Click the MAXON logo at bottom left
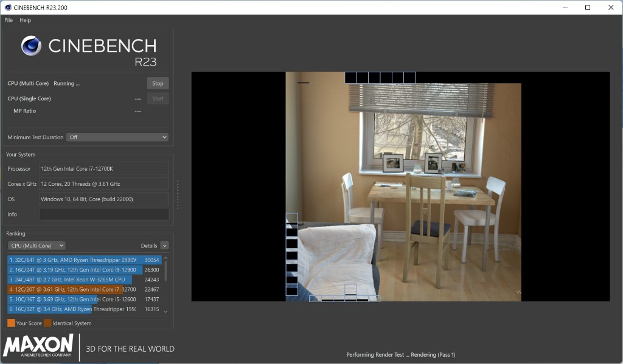 38,346
